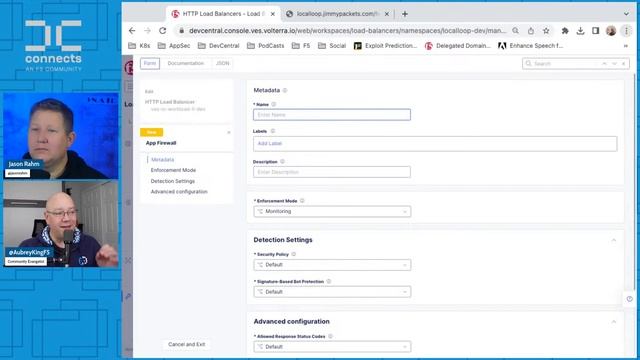The width and height of the screenshot is (640, 360).
Task: Open the AppSec bookmarks folder
Action: [x=174, y=46]
